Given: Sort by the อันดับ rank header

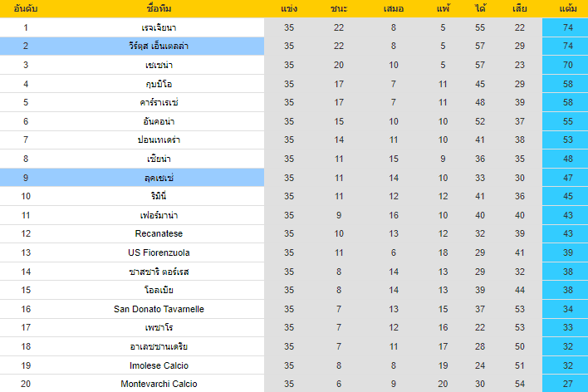Looking at the screenshot, I should [26, 9].
